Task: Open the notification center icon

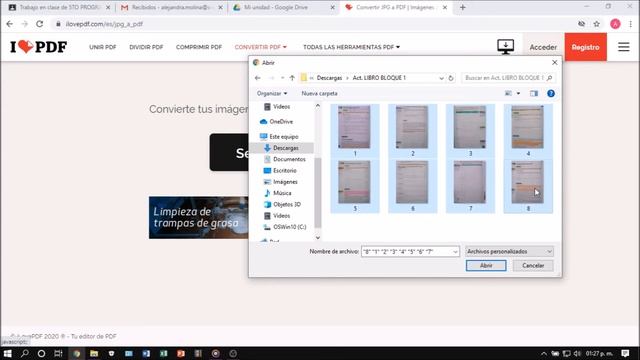Action: [x=625, y=353]
